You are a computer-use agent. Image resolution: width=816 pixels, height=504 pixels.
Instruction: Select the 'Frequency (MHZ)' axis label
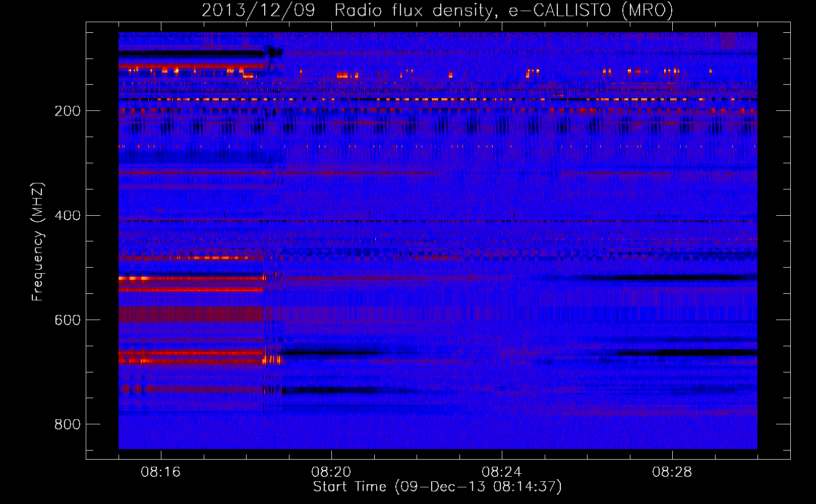pos(38,242)
